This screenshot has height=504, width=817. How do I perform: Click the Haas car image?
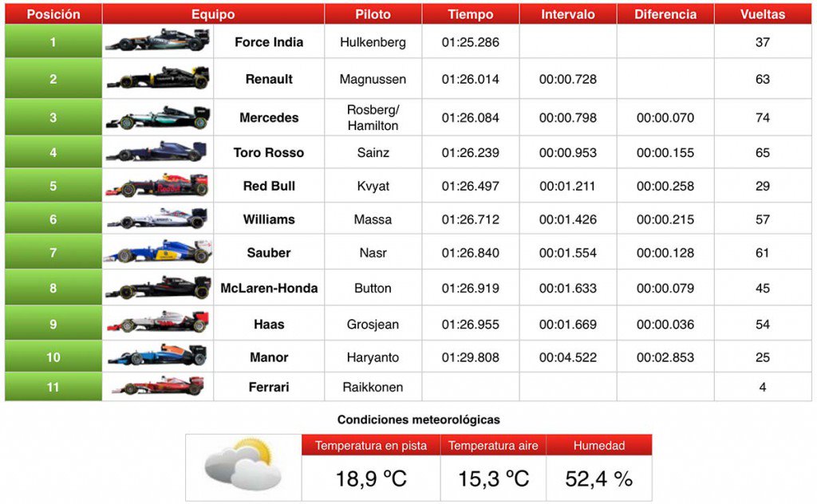(158, 322)
